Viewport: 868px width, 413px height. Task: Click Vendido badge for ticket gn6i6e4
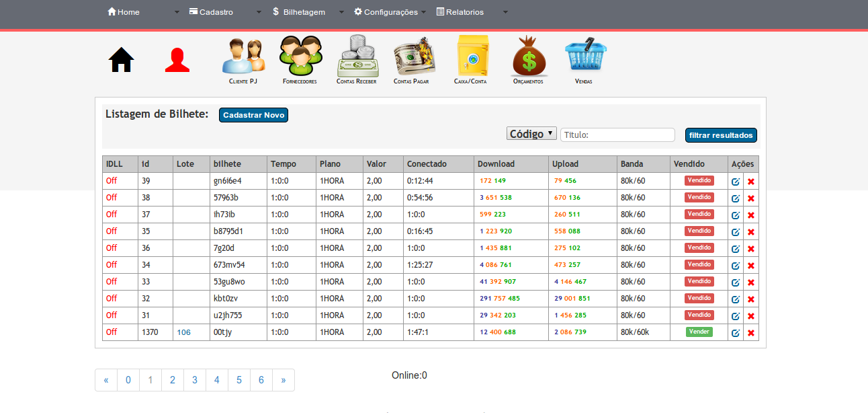pyautogui.click(x=699, y=180)
